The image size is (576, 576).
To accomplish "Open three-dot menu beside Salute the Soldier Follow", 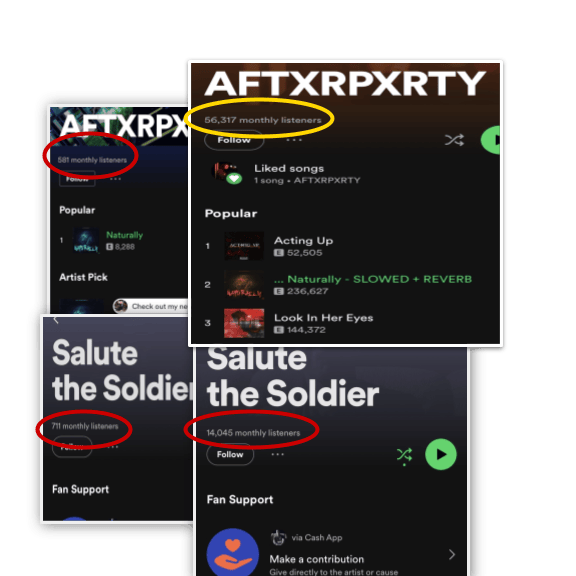I will click(x=277, y=454).
